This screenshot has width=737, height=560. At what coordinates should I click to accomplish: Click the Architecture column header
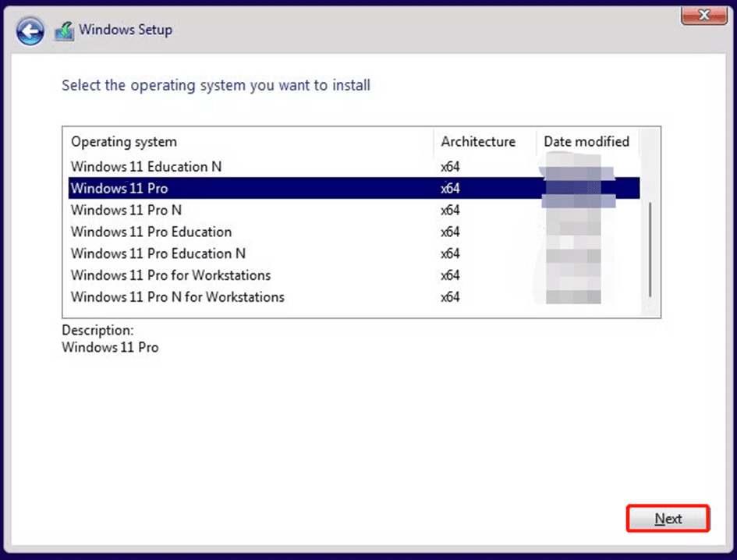click(x=477, y=142)
